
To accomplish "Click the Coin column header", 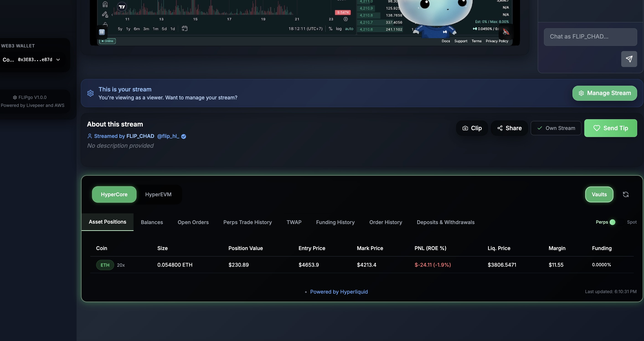I will (101, 248).
